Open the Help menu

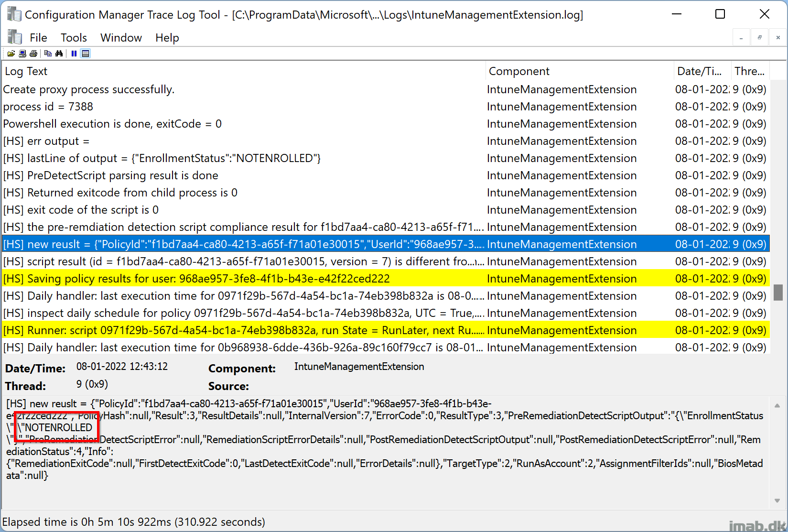[x=167, y=38]
